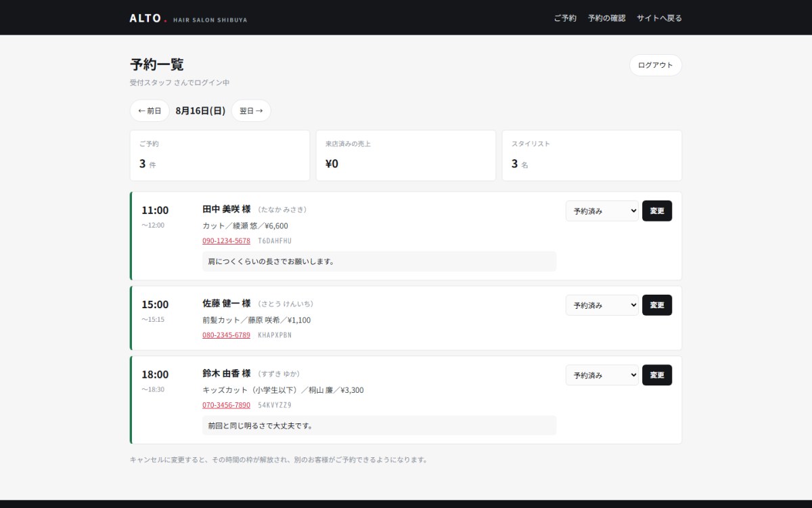
Task: Open status dropdown for 田中 美咲
Action: pos(602,211)
